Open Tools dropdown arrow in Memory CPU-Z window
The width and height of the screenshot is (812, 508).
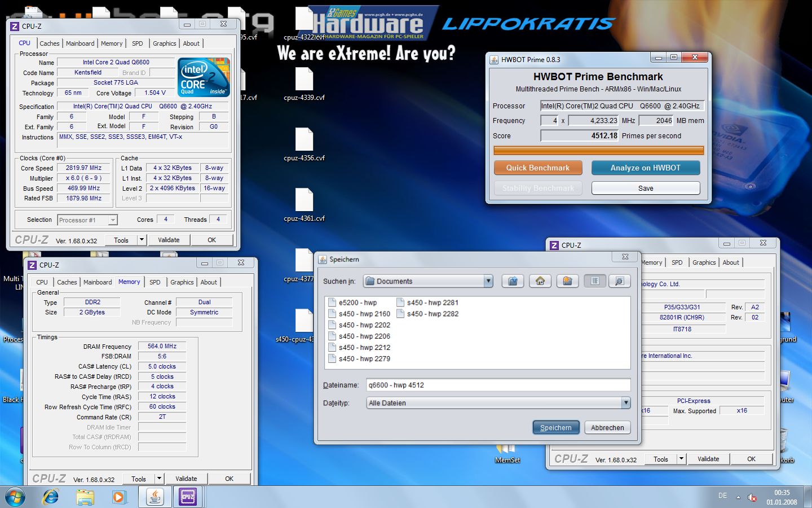click(x=159, y=479)
